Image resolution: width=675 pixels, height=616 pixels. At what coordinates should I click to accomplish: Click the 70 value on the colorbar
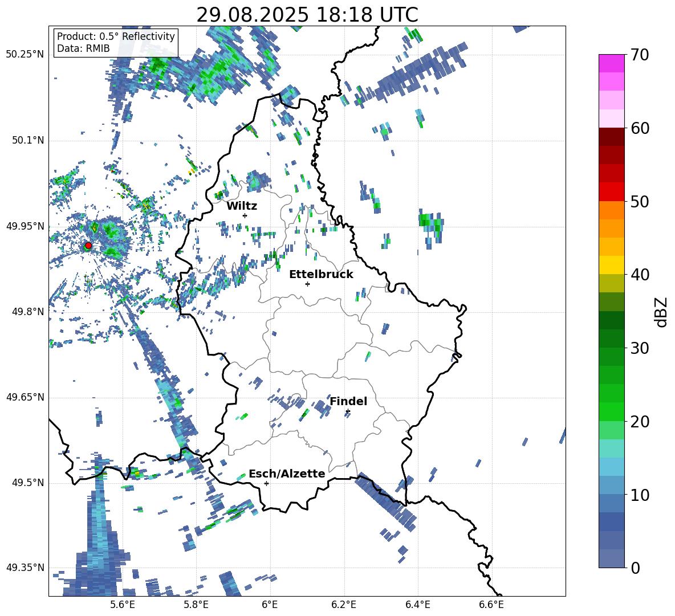[640, 55]
